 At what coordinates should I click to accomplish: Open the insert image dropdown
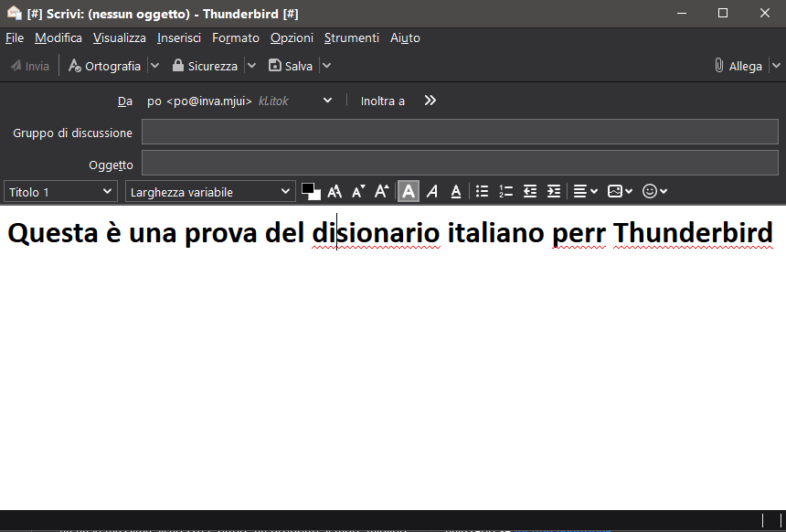[620, 192]
